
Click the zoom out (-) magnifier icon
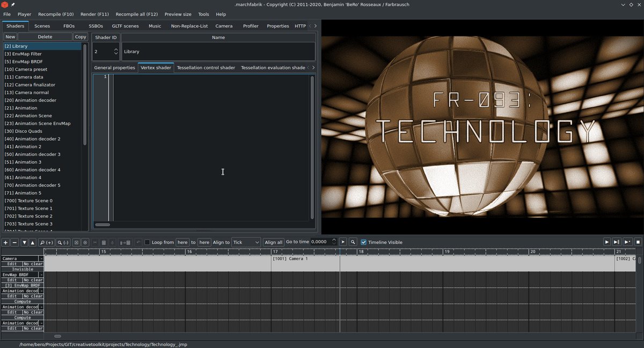[x=63, y=242]
